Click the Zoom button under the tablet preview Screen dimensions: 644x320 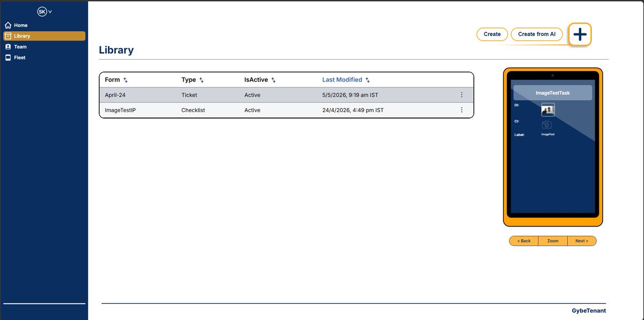553,241
